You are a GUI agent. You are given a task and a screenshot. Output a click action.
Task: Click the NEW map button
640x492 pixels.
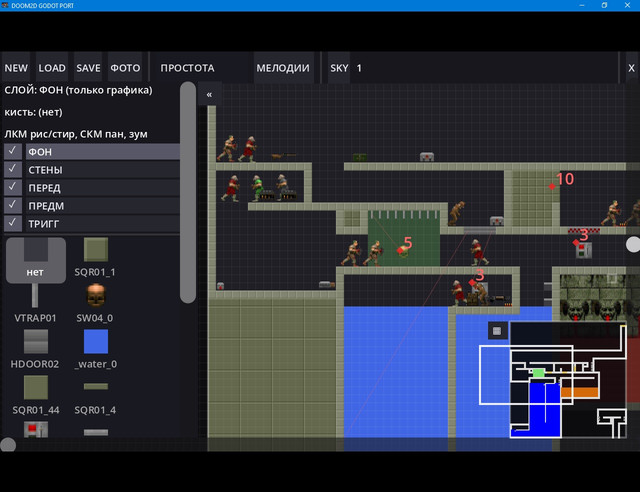point(16,68)
